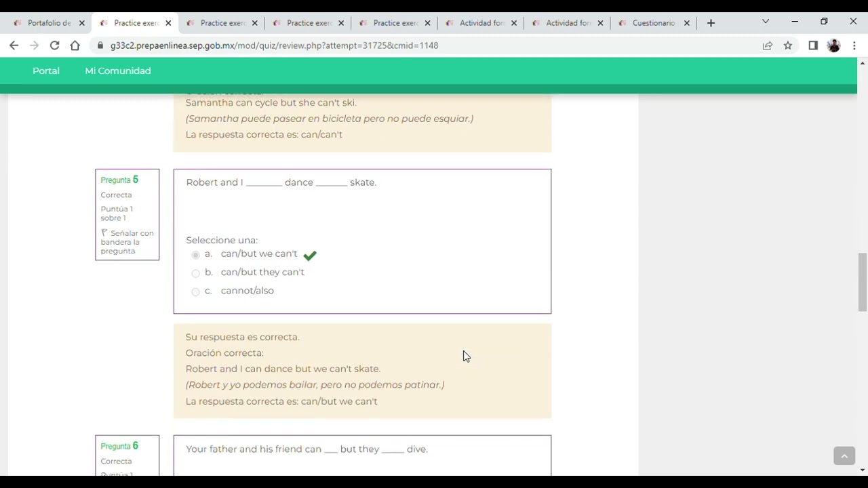This screenshot has height=488, width=868.
Task: Select the active Practice exerc tab
Action: tap(134, 23)
